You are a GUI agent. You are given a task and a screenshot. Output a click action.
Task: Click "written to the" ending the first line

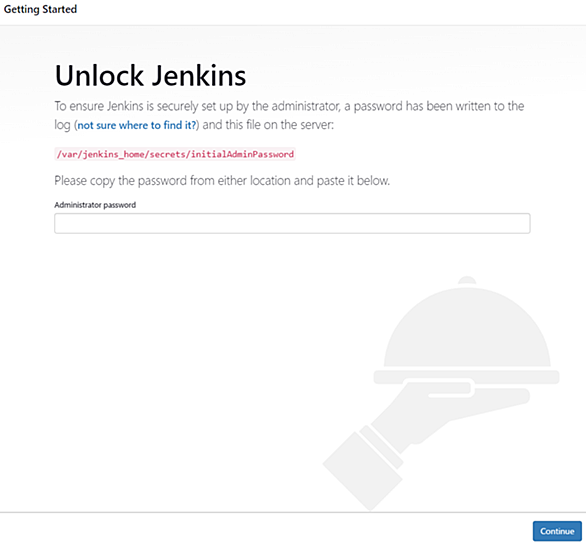[490, 106]
